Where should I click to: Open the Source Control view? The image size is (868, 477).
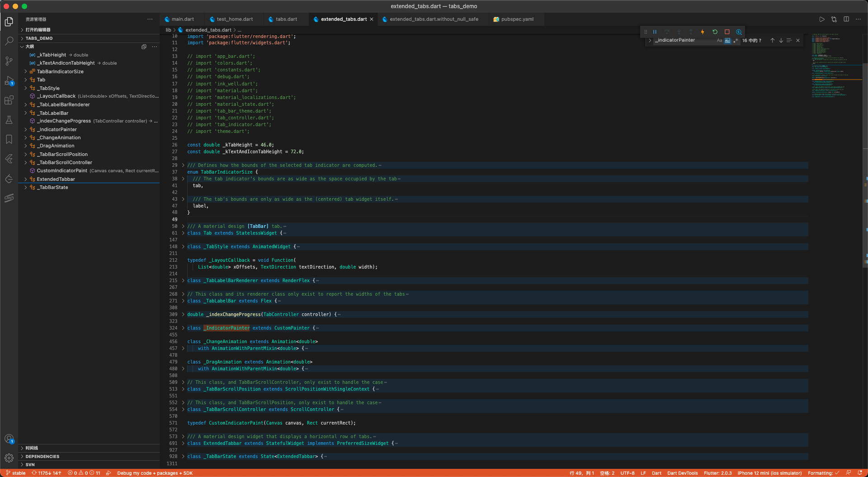pyautogui.click(x=9, y=61)
